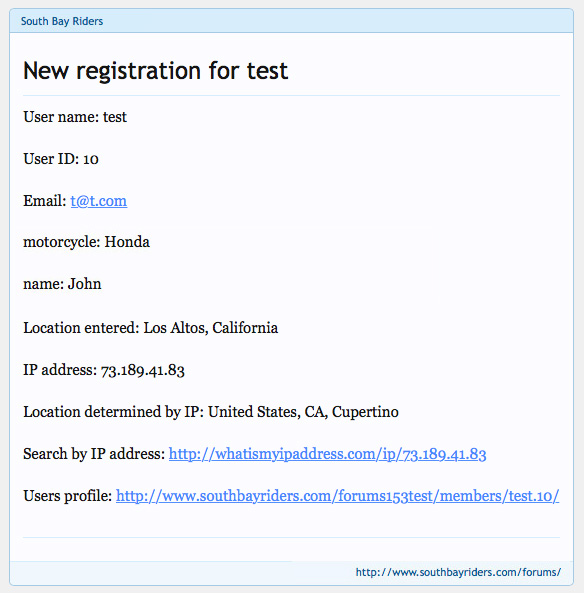Click the 'IP address: 73.189.41.83' line
Viewport: 584px width, 593px height.
point(104,370)
